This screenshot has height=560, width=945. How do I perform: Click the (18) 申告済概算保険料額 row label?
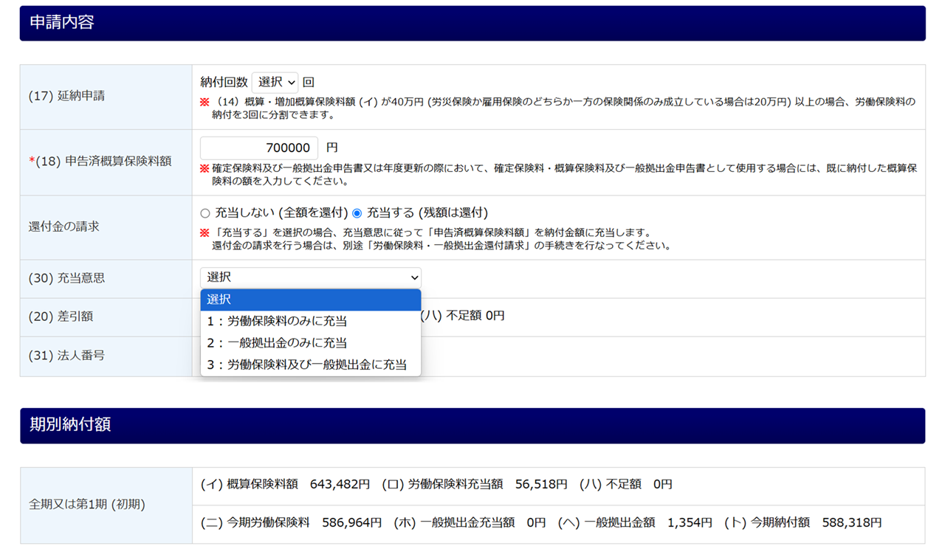click(100, 161)
